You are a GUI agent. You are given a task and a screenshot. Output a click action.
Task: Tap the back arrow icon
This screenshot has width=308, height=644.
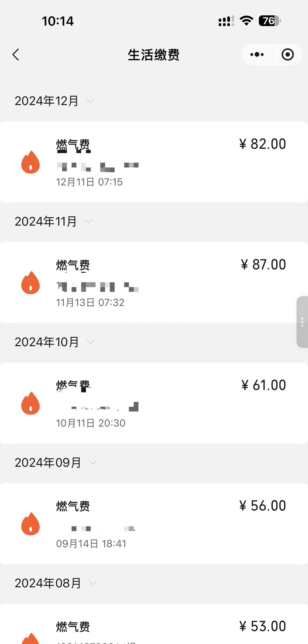coord(16,54)
